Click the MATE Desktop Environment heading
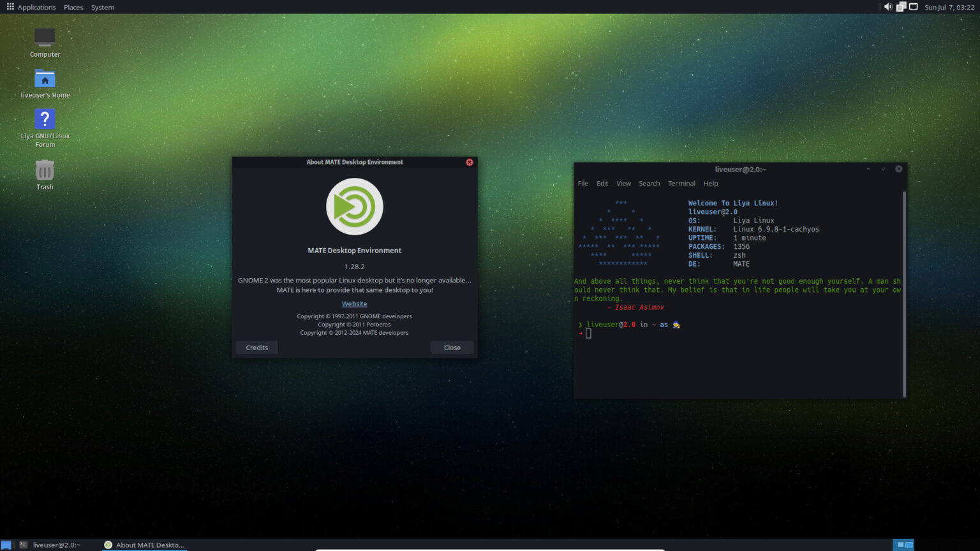Image resolution: width=980 pixels, height=551 pixels. coord(355,251)
